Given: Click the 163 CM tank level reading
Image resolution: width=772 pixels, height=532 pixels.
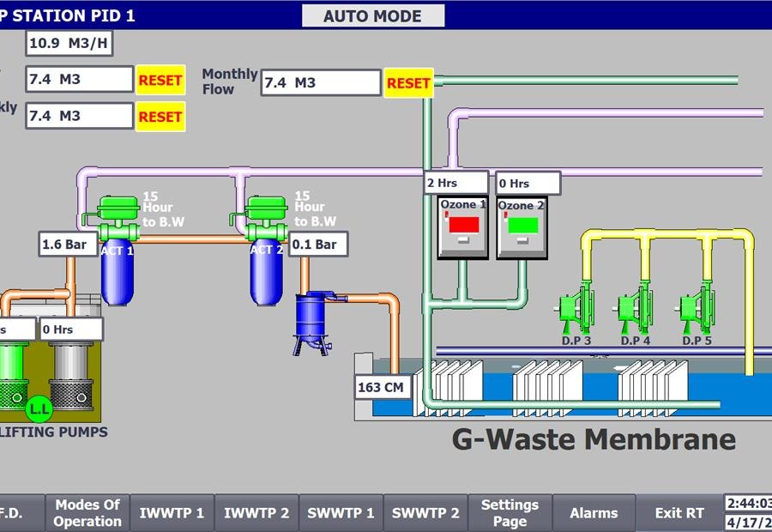Looking at the screenshot, I should tap(384, 387).
